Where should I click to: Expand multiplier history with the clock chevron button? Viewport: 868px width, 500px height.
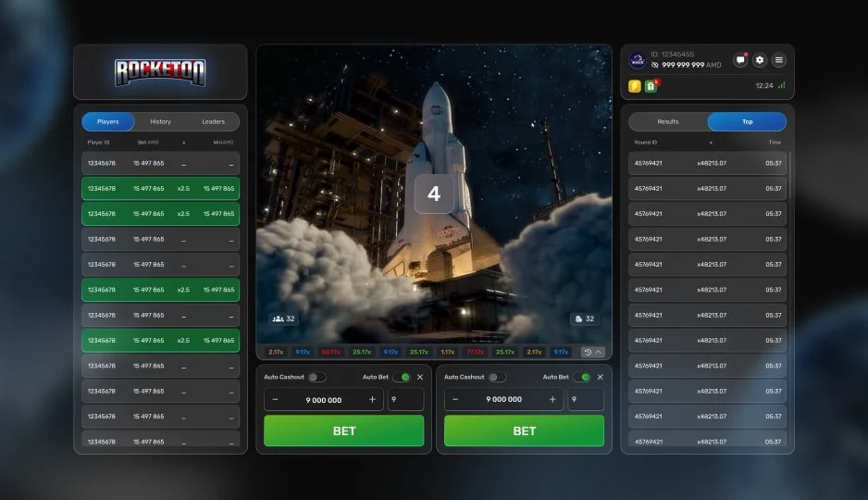(593, 352)
